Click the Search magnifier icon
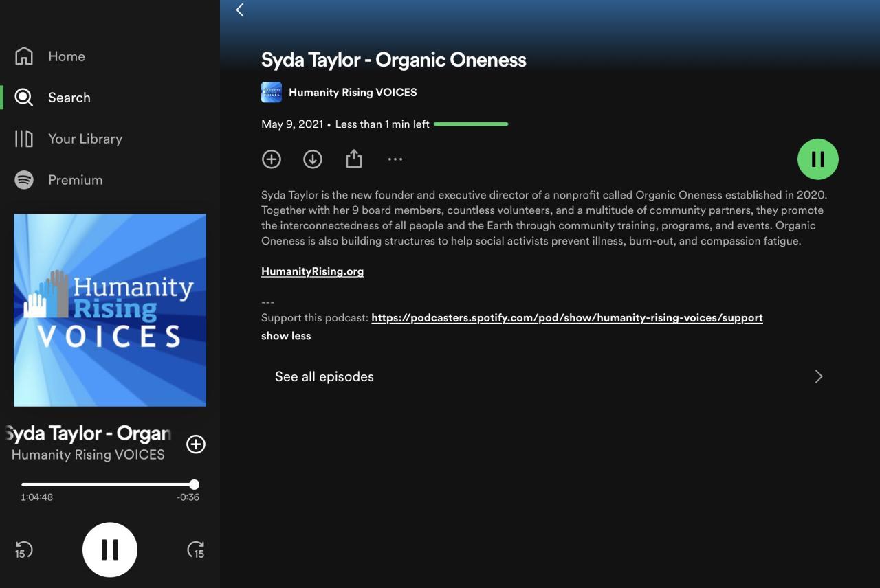The width and height of the screenshot is (880, 588). (x=24, y=98)
